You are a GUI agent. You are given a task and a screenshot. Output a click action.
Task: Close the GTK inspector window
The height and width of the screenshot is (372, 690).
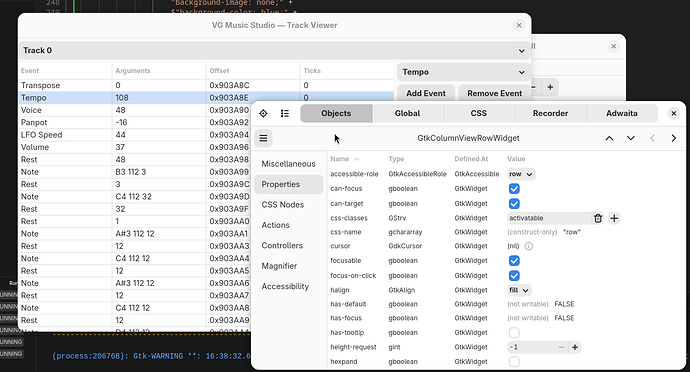(673, 114)
